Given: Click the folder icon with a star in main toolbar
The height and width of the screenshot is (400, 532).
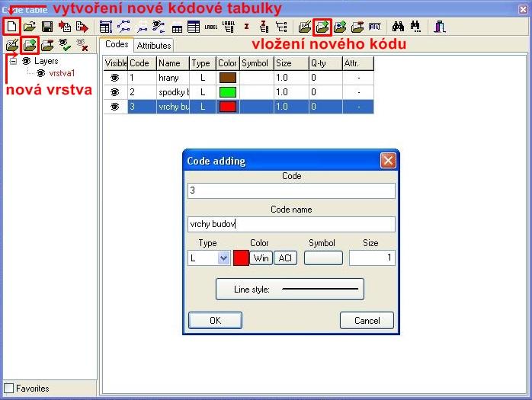Looking at the screenshot, I should pyautogui.click(x=340, y=27).
